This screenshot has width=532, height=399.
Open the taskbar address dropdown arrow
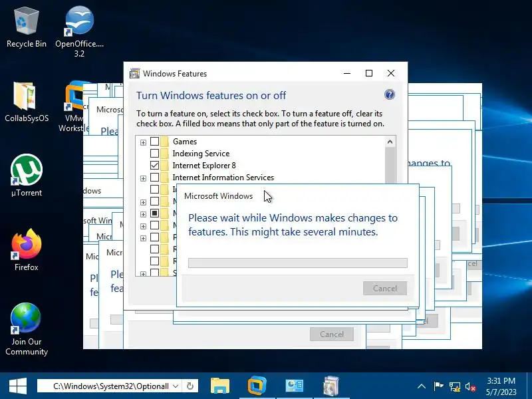tap(176, 386)
